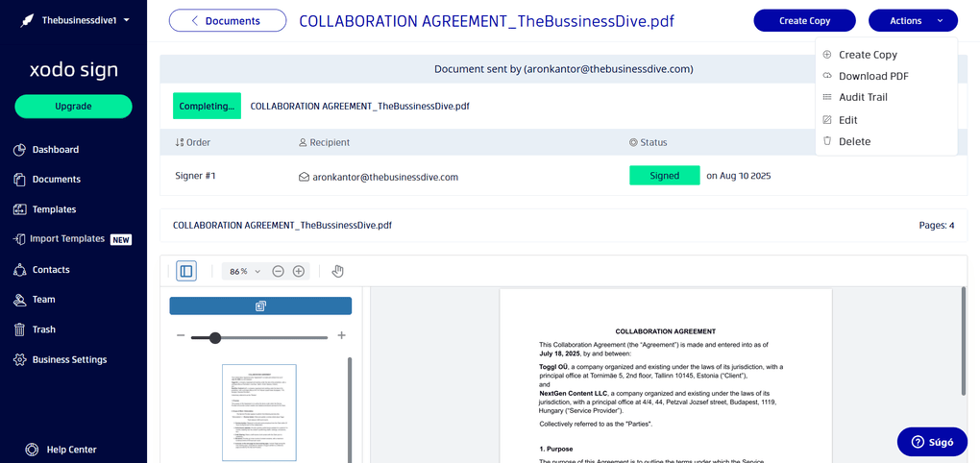Click the zoom in plus icon
Viewport: 980px width, 463px height.
(299, 271)
